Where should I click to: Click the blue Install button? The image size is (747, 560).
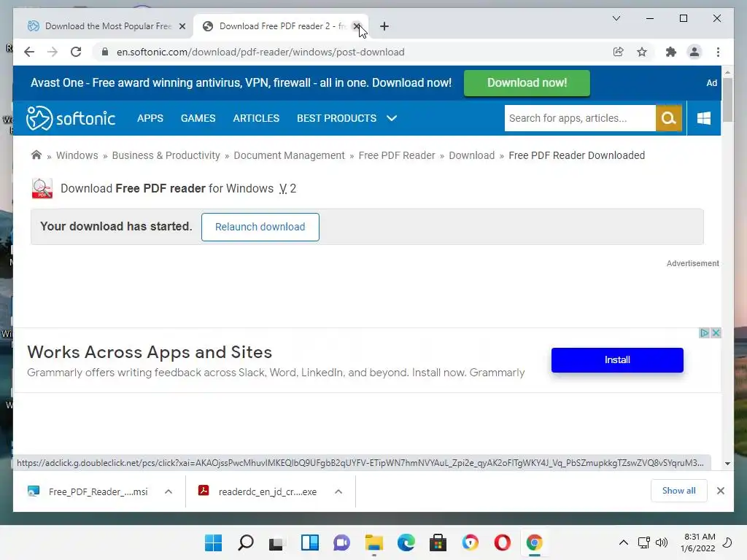pos(617,360)
